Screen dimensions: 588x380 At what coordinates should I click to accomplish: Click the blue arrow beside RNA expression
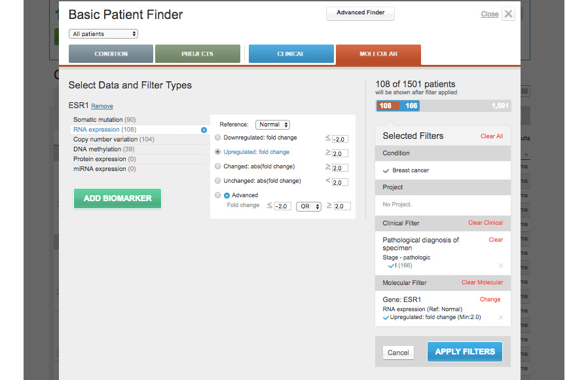click(x=204, y=130)
